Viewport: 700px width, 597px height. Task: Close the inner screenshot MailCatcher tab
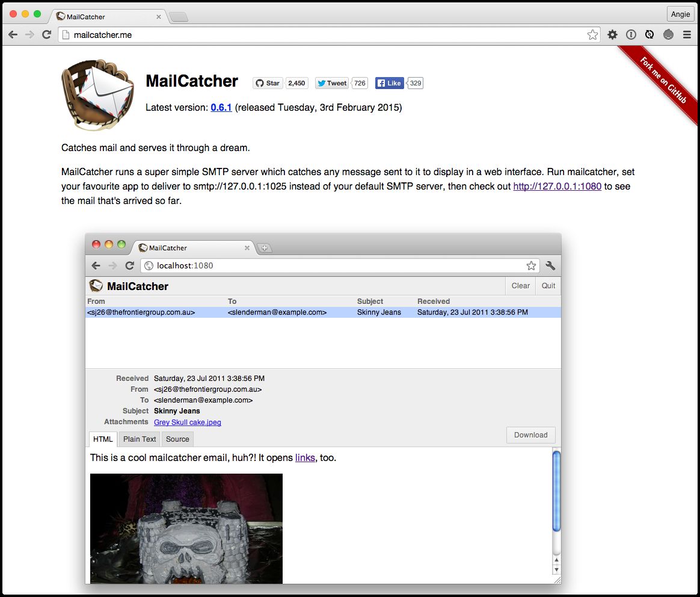(x=247, y=247)
